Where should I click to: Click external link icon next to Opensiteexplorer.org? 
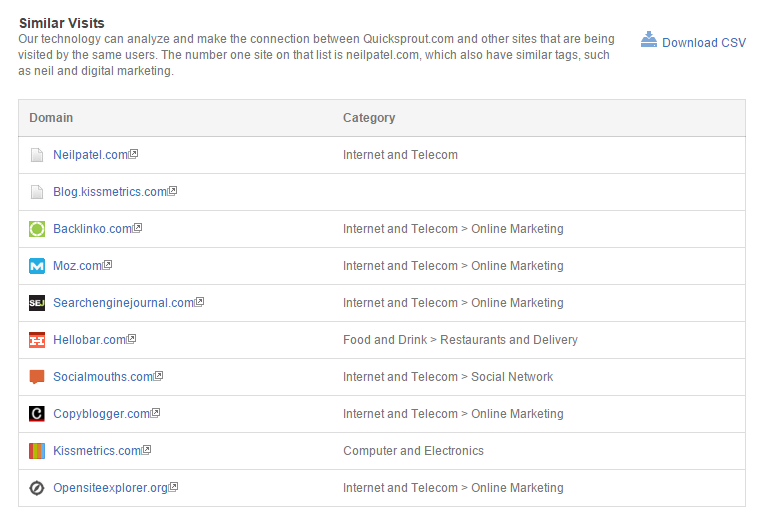pyautogui.click(x=173, y=487)
